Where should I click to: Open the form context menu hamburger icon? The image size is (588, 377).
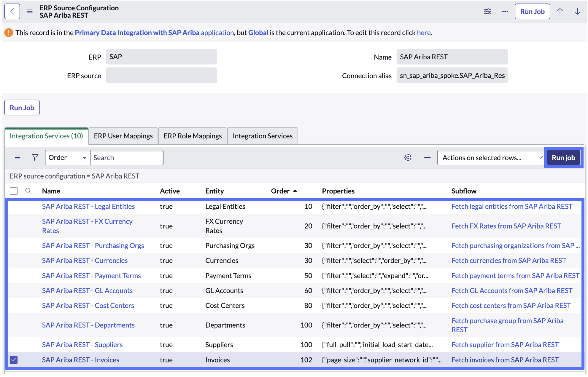[30, 12]
